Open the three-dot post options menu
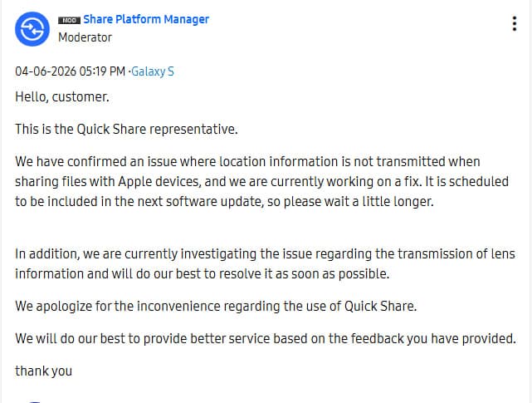 point(515,24)
